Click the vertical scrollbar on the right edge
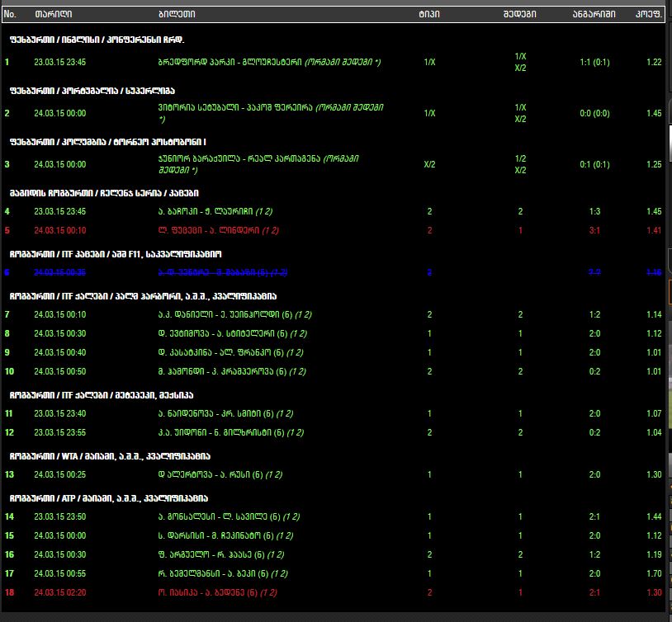 pyautogui.click(x=668, y=330)
